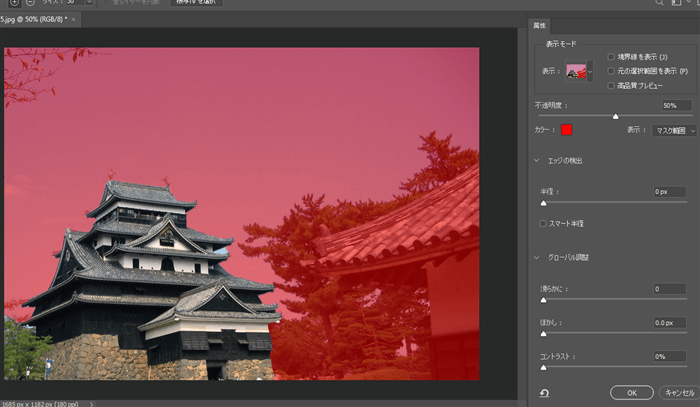Enable the 元の選択範囲を表示 (P) checkbox
The width and height of the screenshot is (700, 407).
point(611,71)
